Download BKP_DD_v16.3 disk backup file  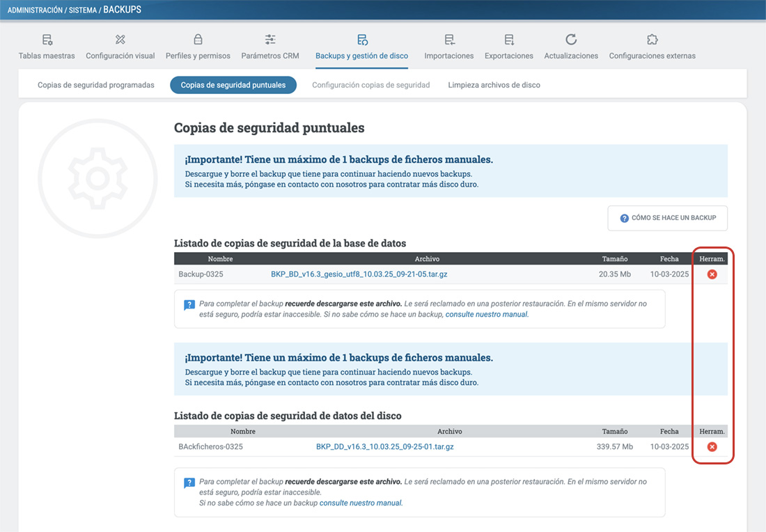pyautogui.click(x=385, y=446)
